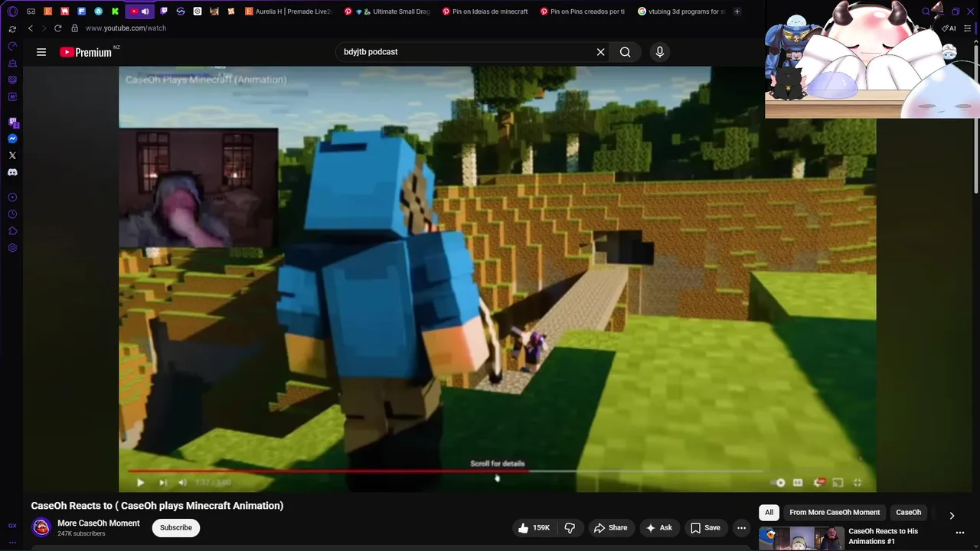Viewport: 980px width, 551px height.
Task: Click video title 'CaseOh Reacts to'
Action: pyautogui.click(x=157, y=506)
